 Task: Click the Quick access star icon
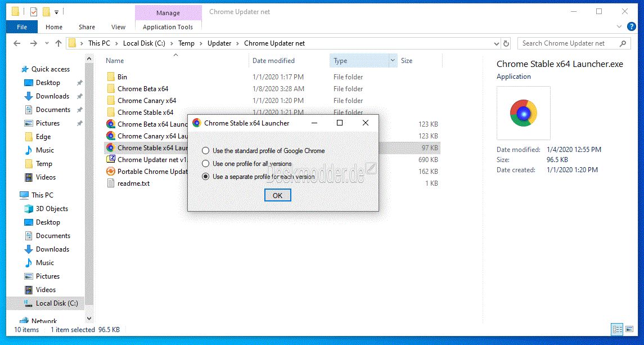pyautogui.click(x=25, y=69)
